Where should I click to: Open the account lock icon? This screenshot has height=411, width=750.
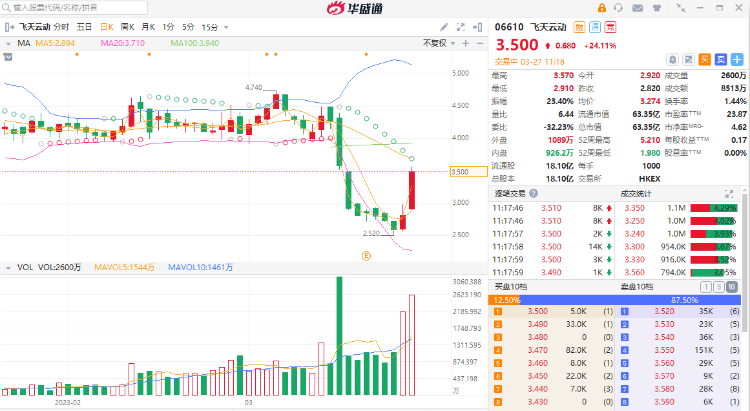(602, 8)
